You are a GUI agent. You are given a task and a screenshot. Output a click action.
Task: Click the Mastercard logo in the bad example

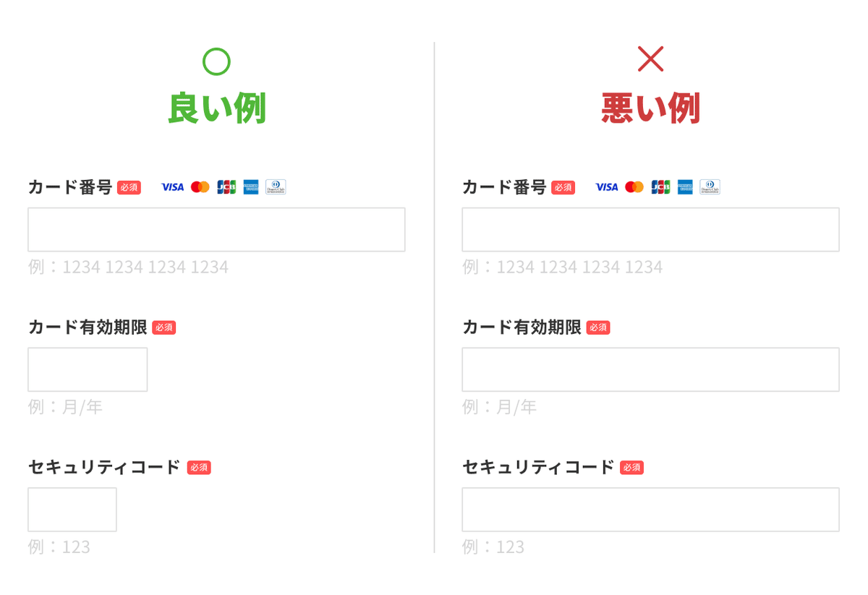634,187
